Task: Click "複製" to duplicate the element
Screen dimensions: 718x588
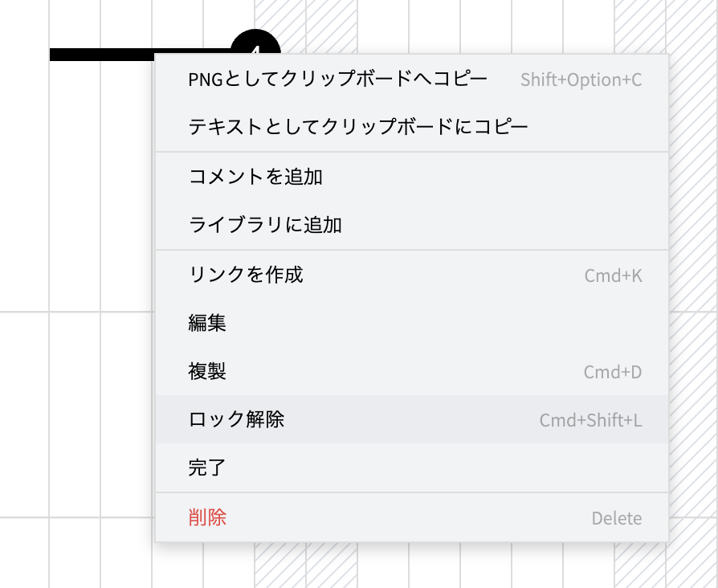Action: [207, 371]
